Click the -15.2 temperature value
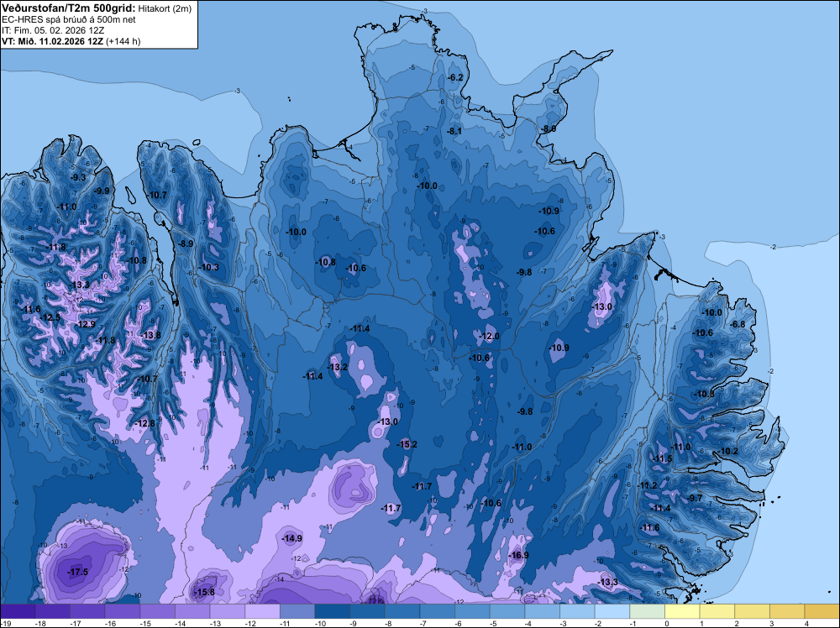 tap(407, 444)
